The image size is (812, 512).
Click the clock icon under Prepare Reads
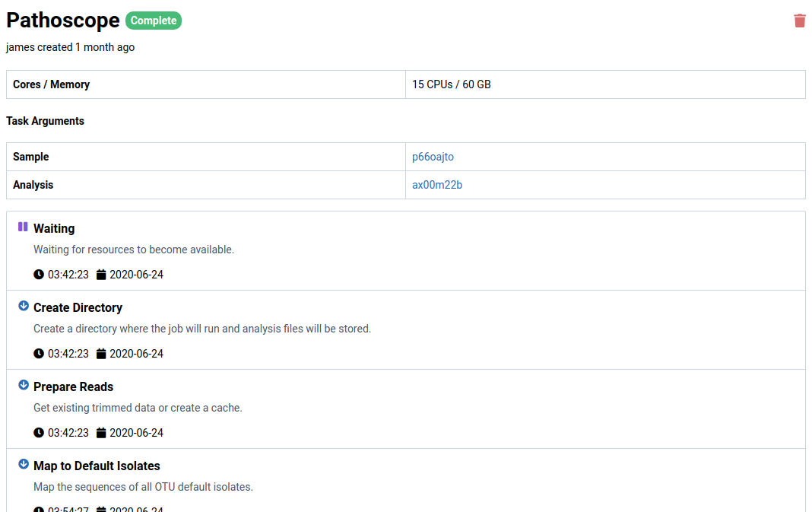click(x=38, y=432)
